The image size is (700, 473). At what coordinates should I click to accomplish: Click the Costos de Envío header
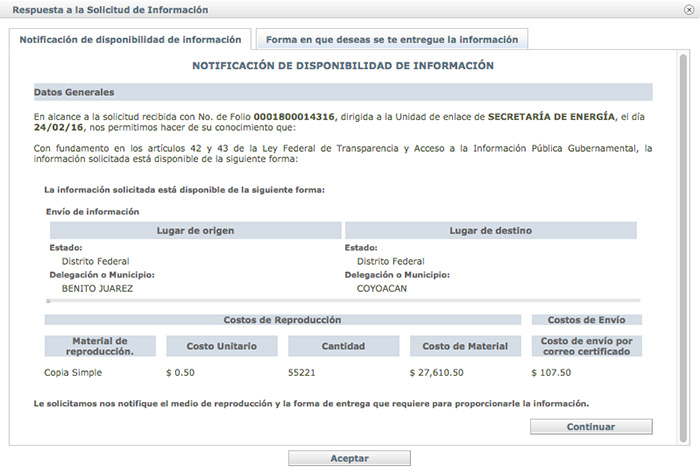click(587, 320)
